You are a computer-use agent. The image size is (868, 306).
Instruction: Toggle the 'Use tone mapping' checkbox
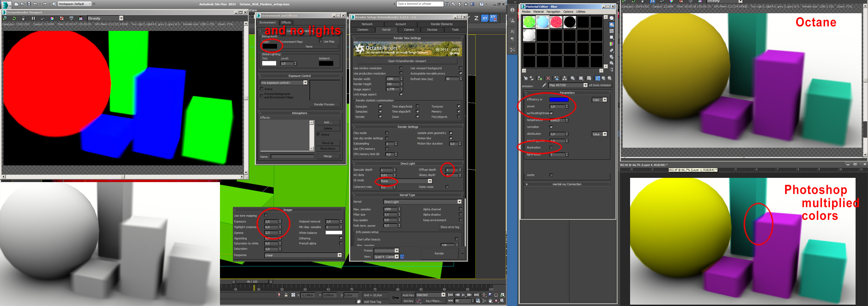[265, 215]
